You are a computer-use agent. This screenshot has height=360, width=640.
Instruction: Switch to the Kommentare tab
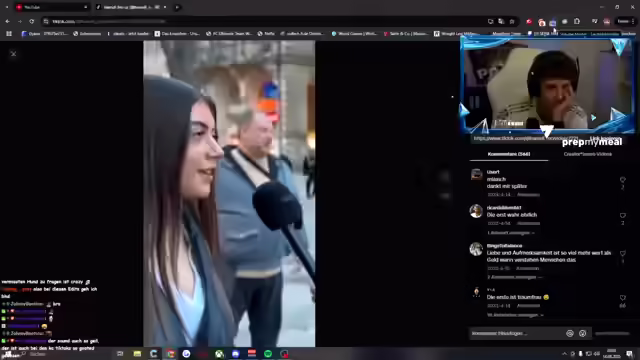[509, 154]
